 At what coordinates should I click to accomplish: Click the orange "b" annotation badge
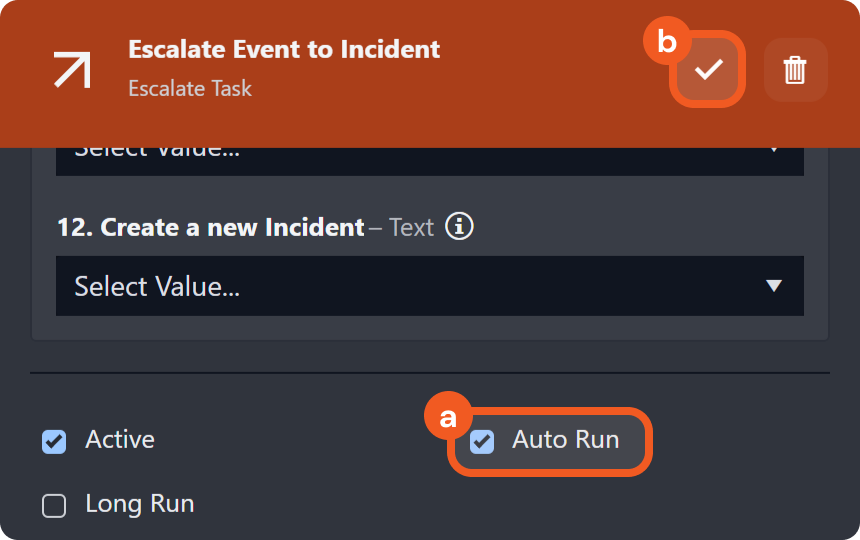(x=665, y=42)
